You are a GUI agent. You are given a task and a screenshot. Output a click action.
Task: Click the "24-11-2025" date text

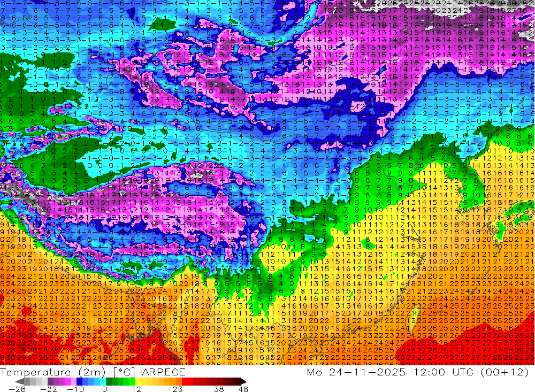pyautogui.click(x=367, y=372)
